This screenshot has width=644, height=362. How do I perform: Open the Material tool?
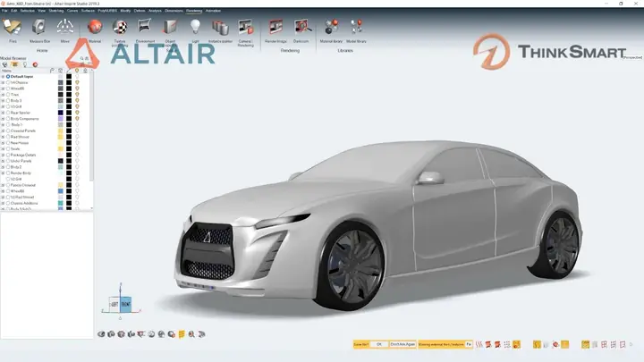coord(94,29)
